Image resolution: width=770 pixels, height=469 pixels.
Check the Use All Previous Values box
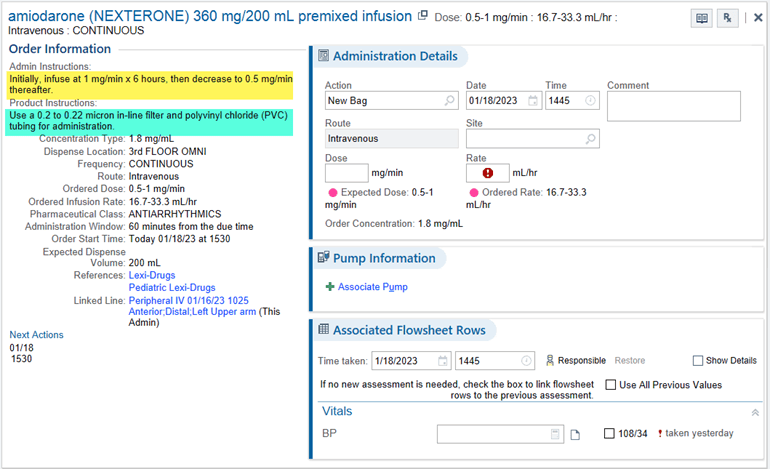[x=612, y=384]
